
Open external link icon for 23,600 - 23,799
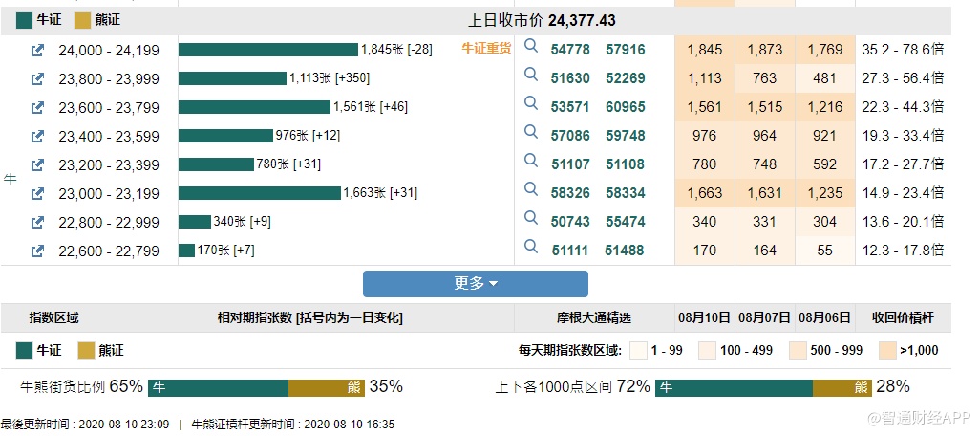(37, 108)
